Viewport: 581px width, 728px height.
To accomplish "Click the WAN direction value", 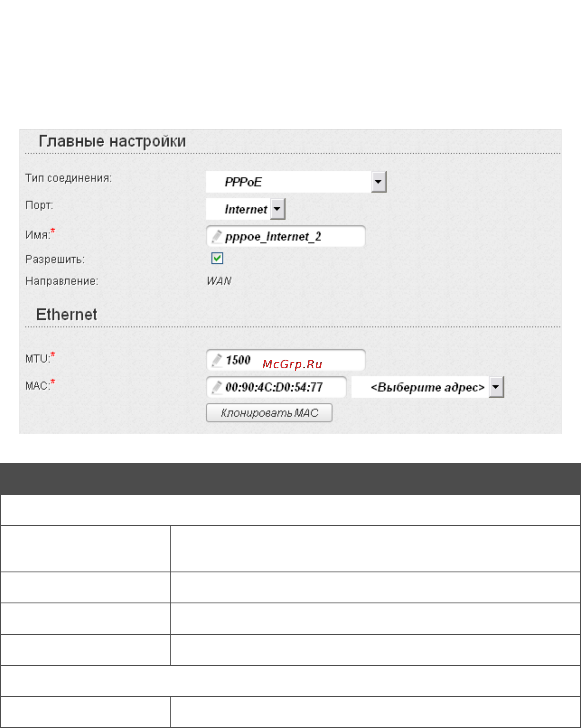I will tap(219, 281).
